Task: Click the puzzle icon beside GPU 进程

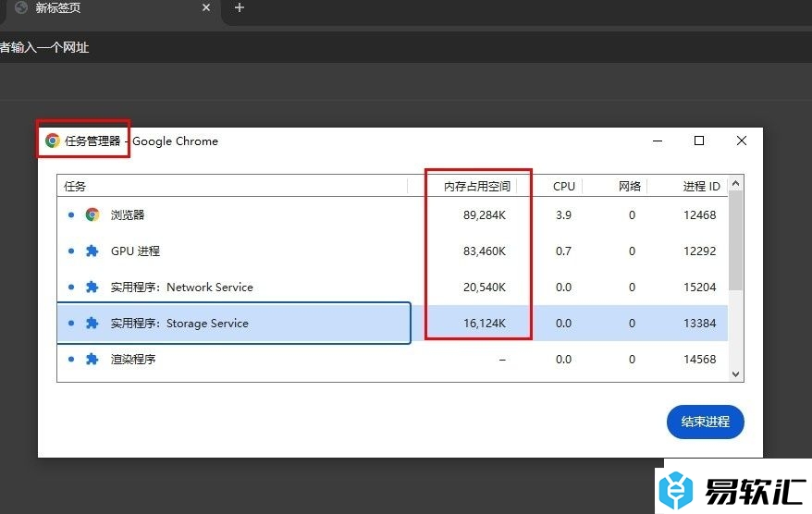Action: coord(92,251)
